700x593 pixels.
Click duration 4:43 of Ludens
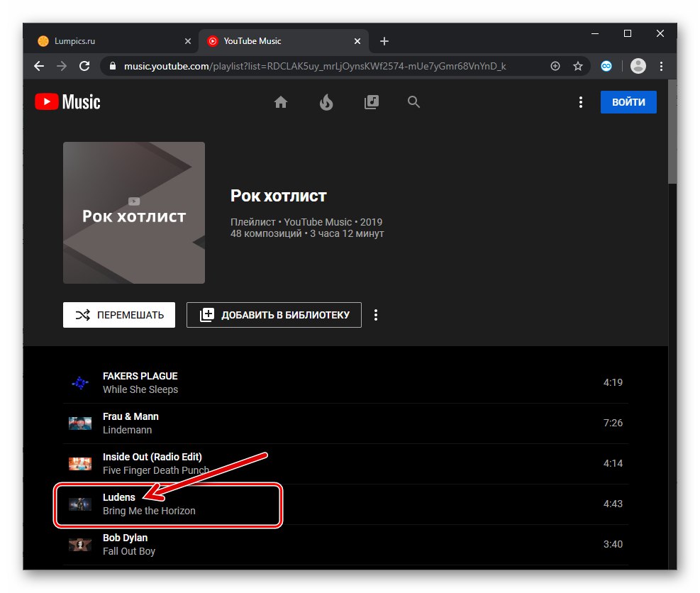[613, 503]
